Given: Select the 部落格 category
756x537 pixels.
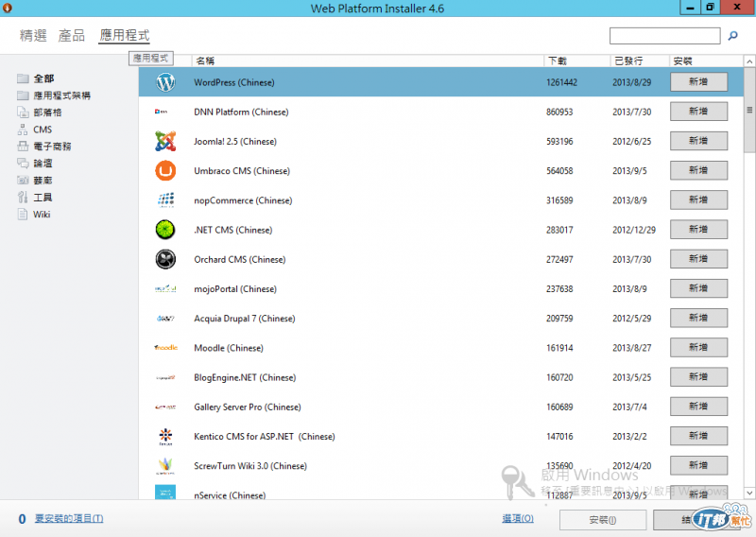Looking at the screenshot, I should [x=40, y=112].
